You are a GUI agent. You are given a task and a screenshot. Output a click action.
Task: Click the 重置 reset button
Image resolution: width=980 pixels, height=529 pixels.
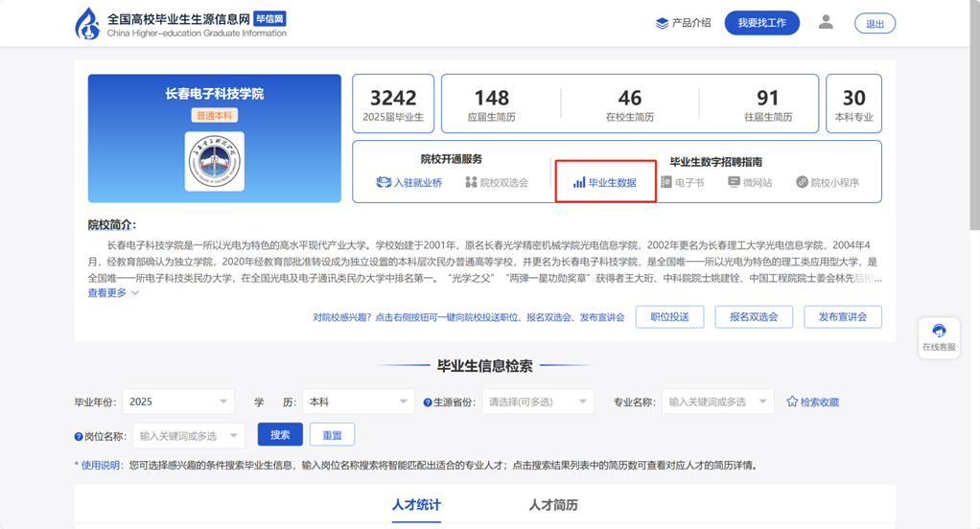coord(332,435)
